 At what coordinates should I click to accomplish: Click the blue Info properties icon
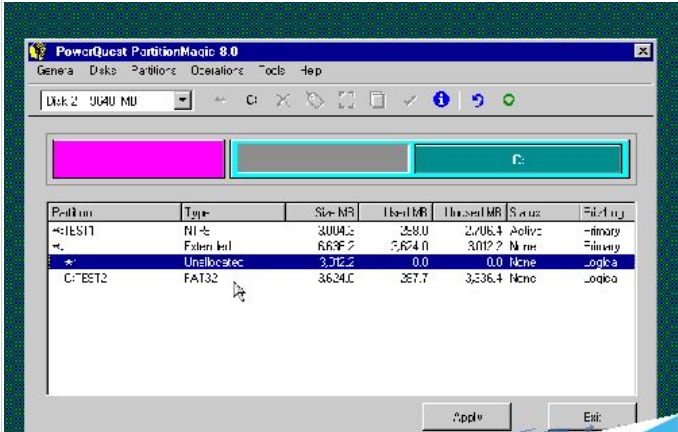click(x=439, y=102)
